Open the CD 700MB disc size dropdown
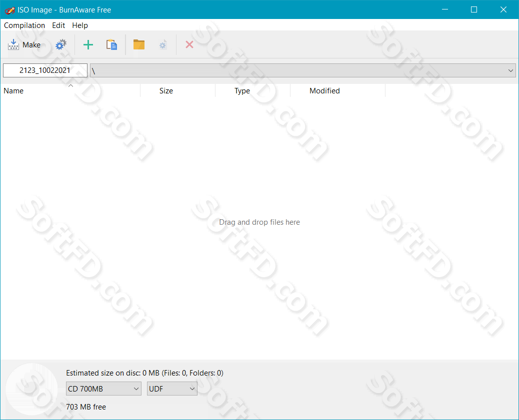This screenshot has width=519, height=420. coord(103,389)
